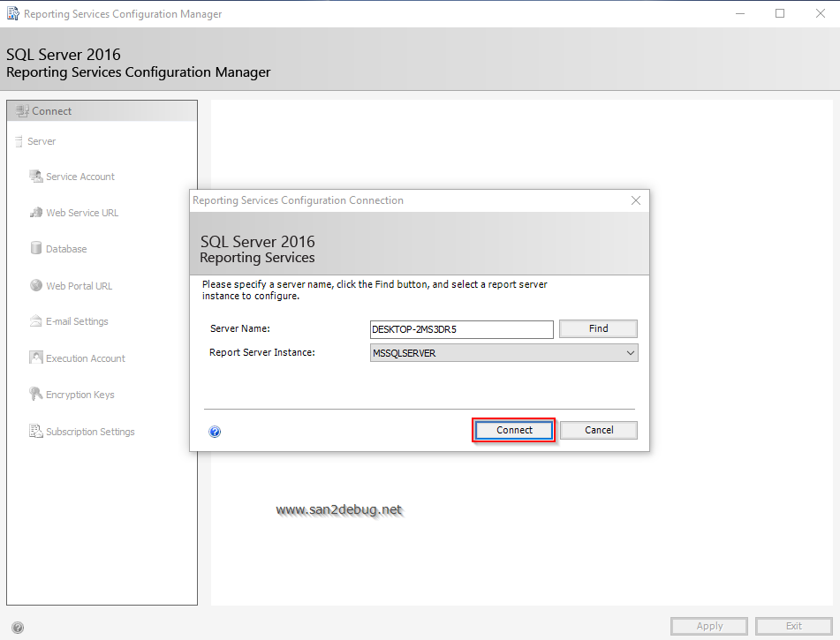Viewport: 840px width, 640px height.
Task: Select the Service Account icon in sidebar
Action: [x=36, y=176]
